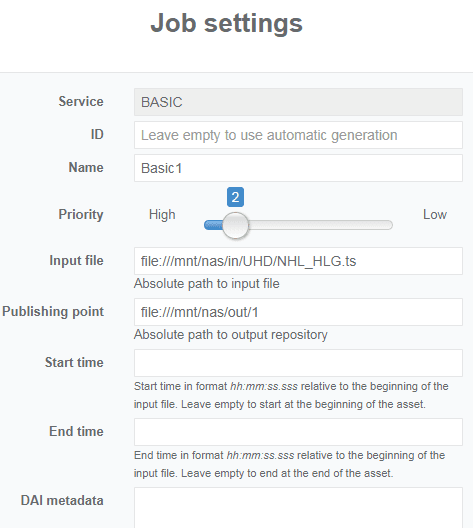This screenshot has width=473, height=528.
Task: Click the Start time label
Action: pos(74,362)
